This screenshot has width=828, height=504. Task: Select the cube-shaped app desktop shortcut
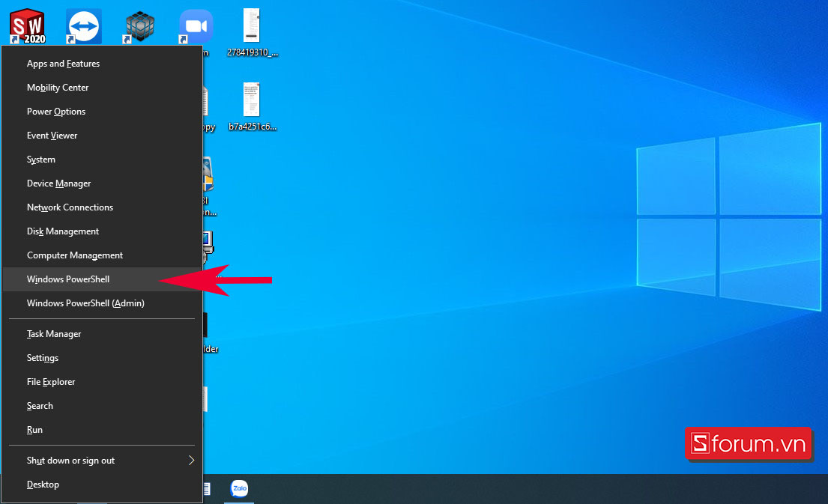click(140, 26)
